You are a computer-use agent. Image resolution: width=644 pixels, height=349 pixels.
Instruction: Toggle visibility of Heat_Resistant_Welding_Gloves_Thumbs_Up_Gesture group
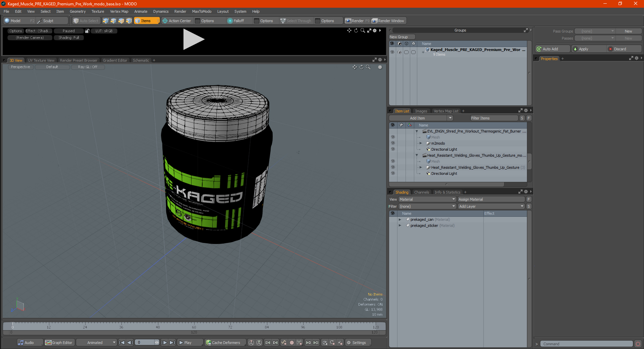(x=393, y=167)
